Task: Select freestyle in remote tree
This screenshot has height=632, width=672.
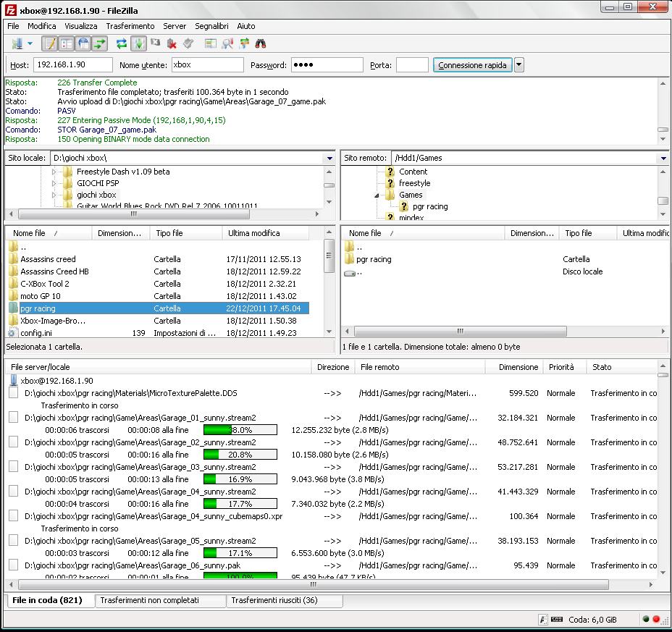Action: coord(414,183)
